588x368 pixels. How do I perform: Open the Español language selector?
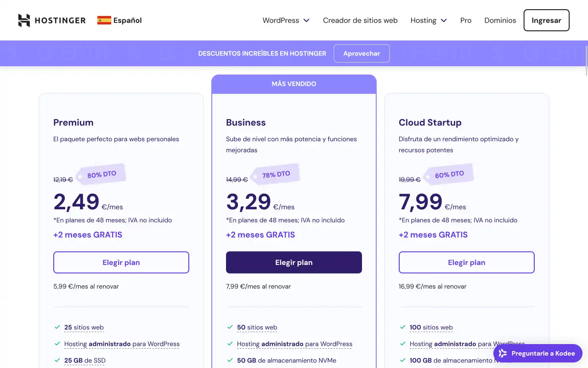(x=119, y=20)
